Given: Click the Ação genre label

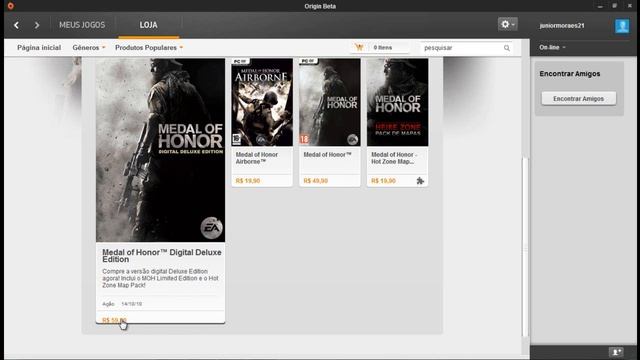Looking at the screenshot, I should click(x=108, y=304).
